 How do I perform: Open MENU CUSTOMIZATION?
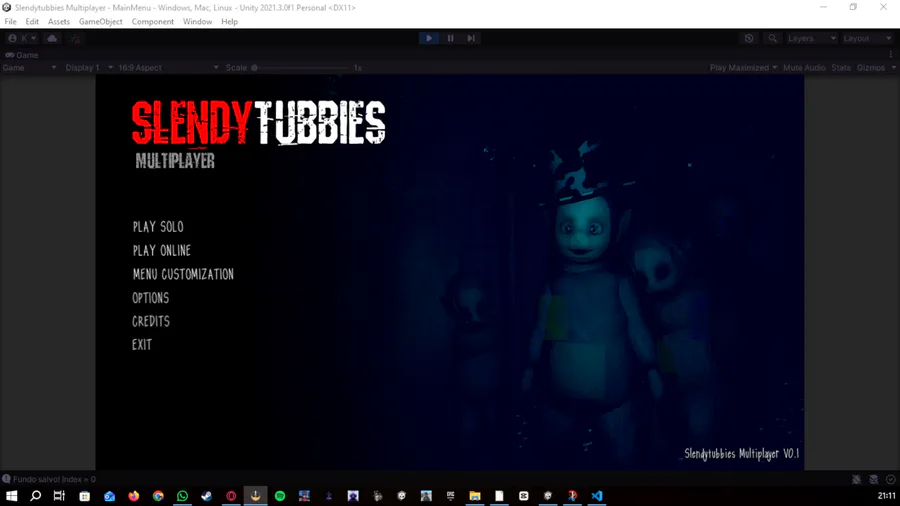click(x=183, y=274)
